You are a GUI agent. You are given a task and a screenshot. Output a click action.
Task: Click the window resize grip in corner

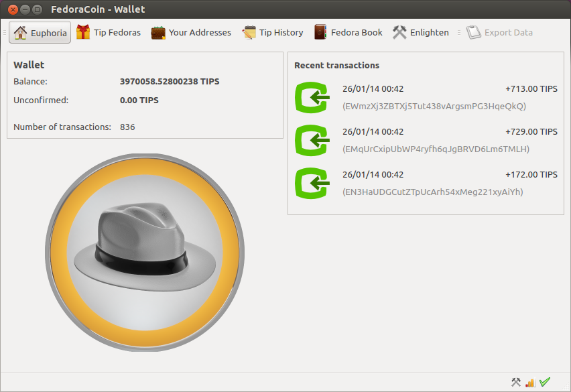coord(567,388)
